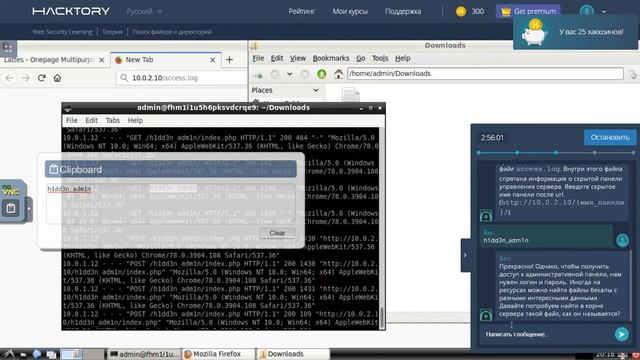Go to Мои курсы

pyautogui.click(x=350, y=11)
